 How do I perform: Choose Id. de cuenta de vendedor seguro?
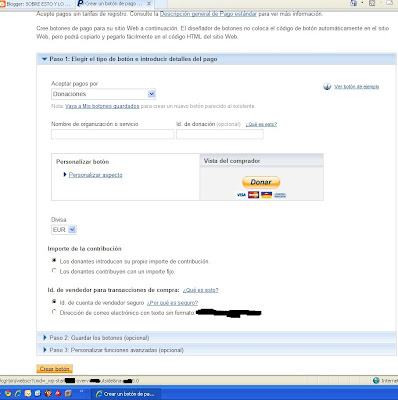point(54,302)
